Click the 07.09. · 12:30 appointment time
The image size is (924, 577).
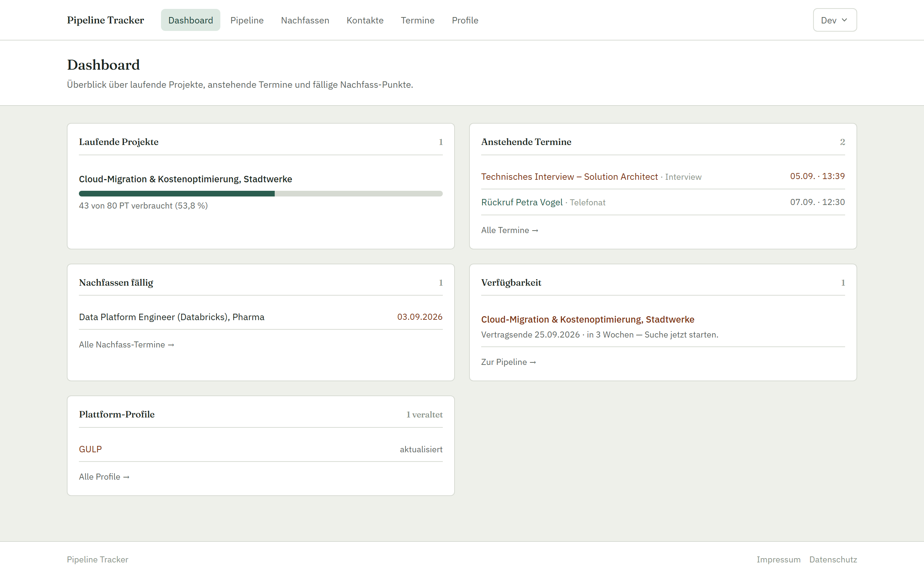[x=817, y=202]
